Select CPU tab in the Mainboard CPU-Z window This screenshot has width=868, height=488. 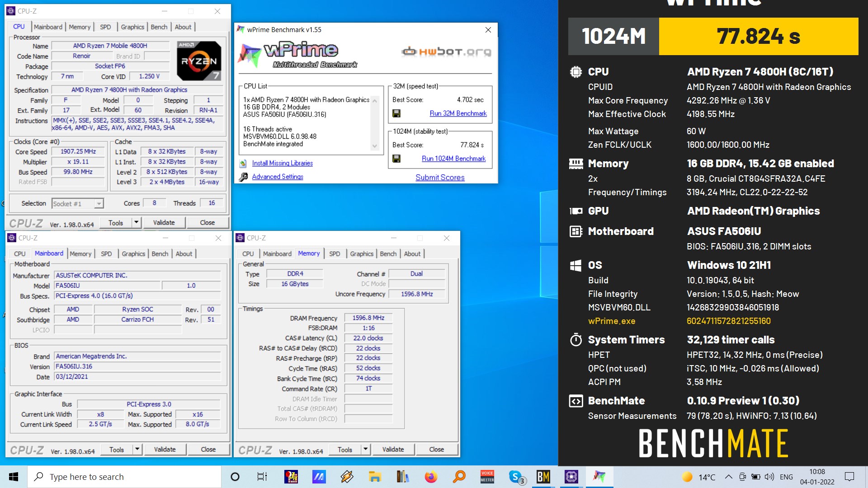[x=19, y=254]
